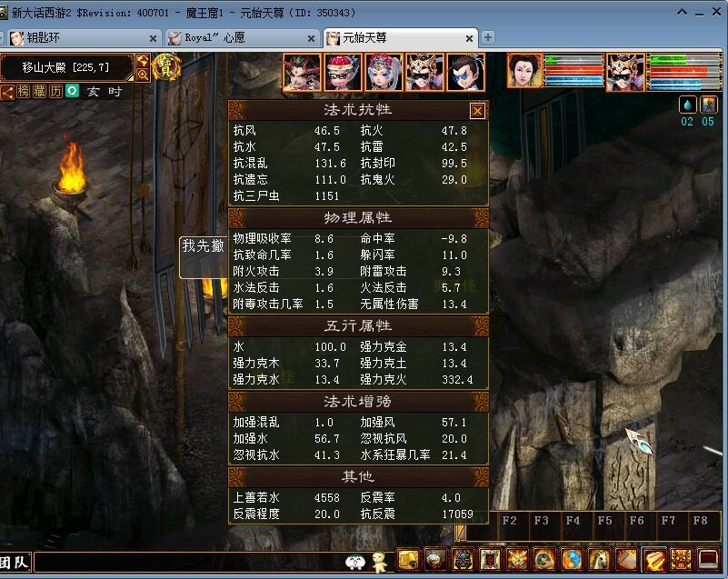This screenshot has height=579, width=728.
Task: Click the yellow handle beside the F-key bar
Action: pyautogui.click(x=461, y=533)
